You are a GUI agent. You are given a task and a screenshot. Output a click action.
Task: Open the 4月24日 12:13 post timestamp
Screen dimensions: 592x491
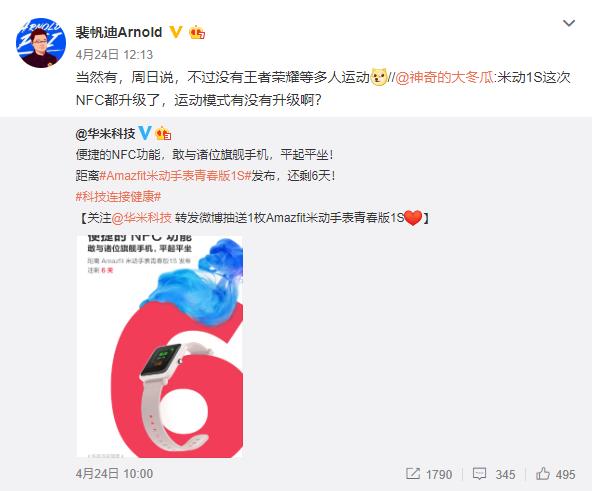point(114,55)
